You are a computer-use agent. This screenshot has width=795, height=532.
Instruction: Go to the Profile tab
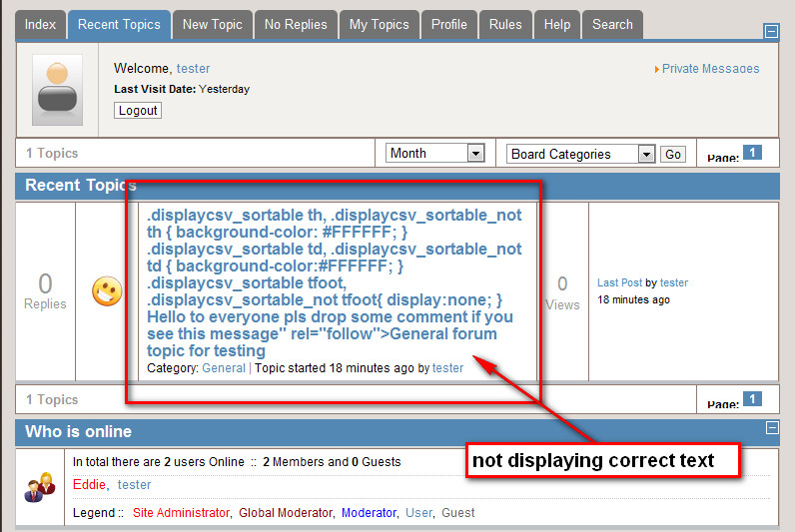point(448,25)
